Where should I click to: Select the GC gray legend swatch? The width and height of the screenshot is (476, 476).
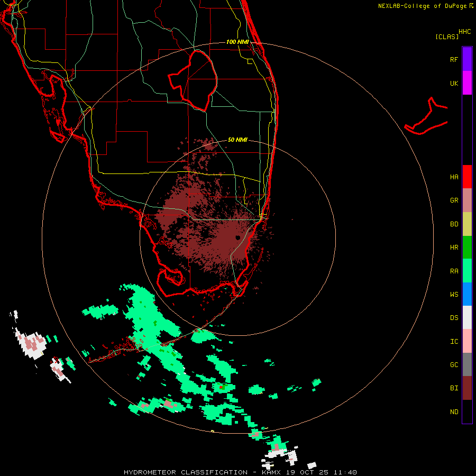pos(467,364)
